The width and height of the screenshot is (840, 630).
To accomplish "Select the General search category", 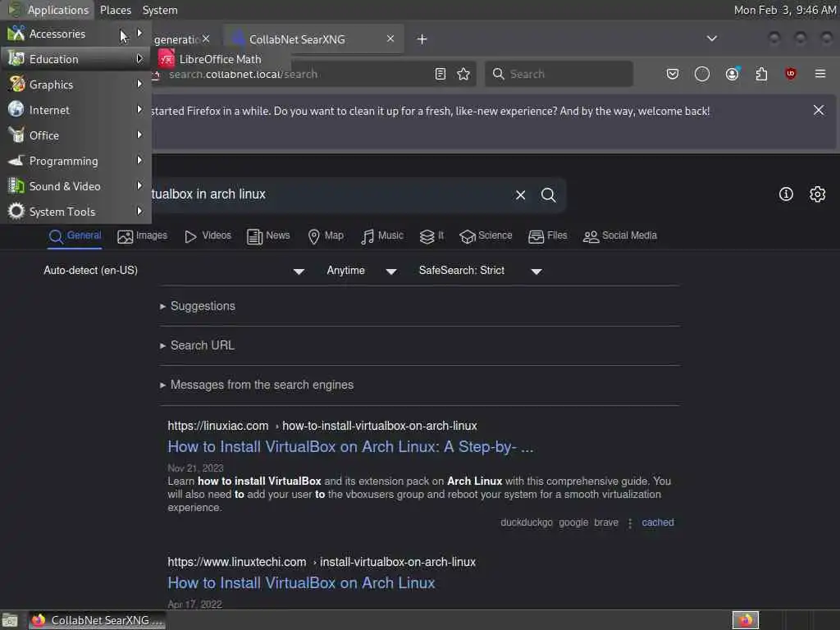I will [x=75, y=235].
